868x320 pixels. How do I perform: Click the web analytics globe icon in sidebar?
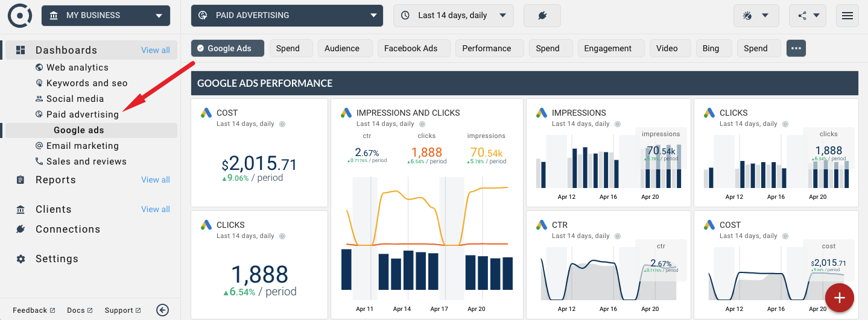click(39, 67)
